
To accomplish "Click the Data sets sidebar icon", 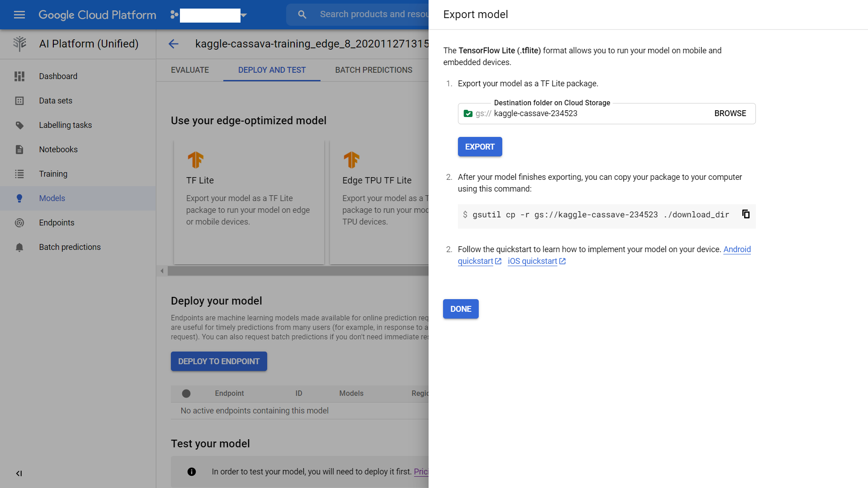I will [x=19, y=101].
